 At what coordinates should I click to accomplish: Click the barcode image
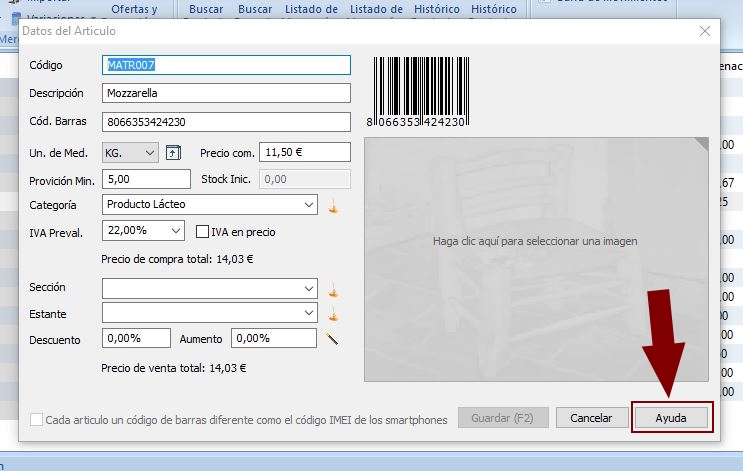(x=418, y=92)
